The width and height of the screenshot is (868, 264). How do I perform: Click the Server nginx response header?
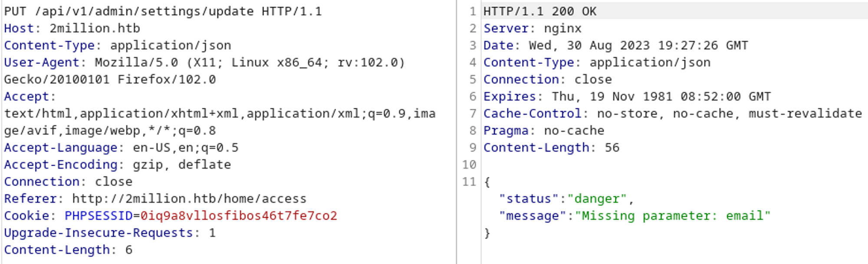[x=532, y=29]
